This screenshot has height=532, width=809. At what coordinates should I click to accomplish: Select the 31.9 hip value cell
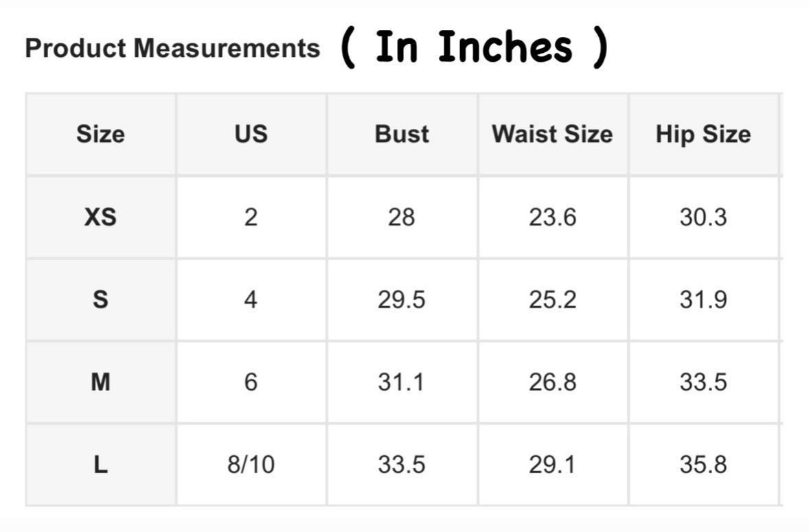click(703, 299)
